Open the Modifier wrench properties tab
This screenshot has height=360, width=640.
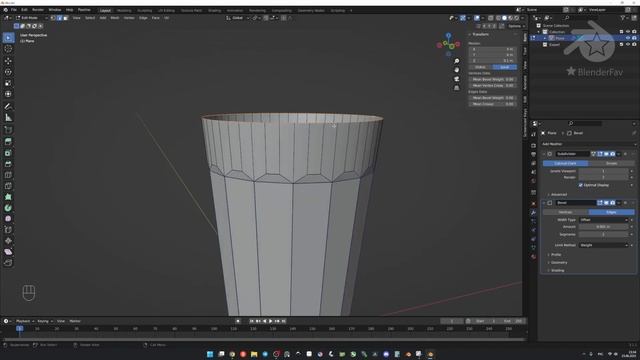[533, 213]
